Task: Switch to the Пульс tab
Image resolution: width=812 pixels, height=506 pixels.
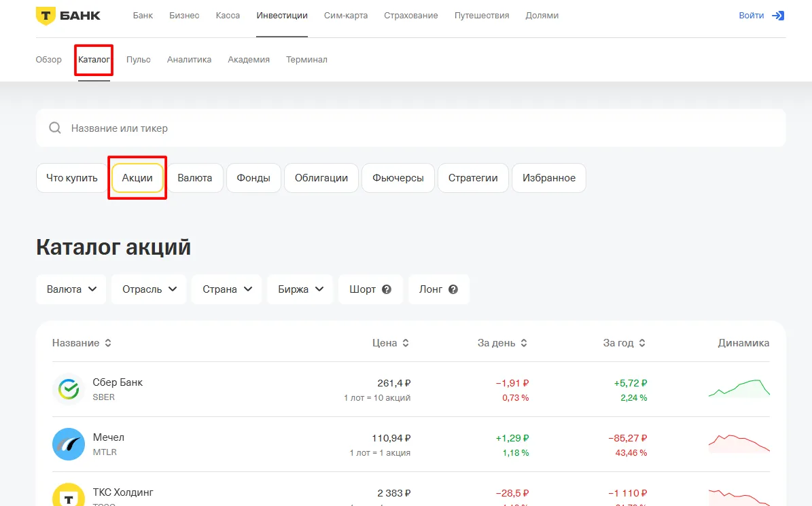Action: [x=138, y=60]
